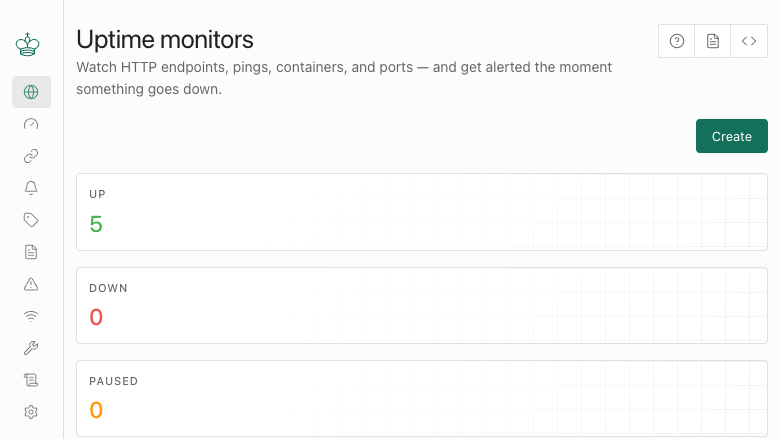Open the speedometer performance icon

pos(31,124)
